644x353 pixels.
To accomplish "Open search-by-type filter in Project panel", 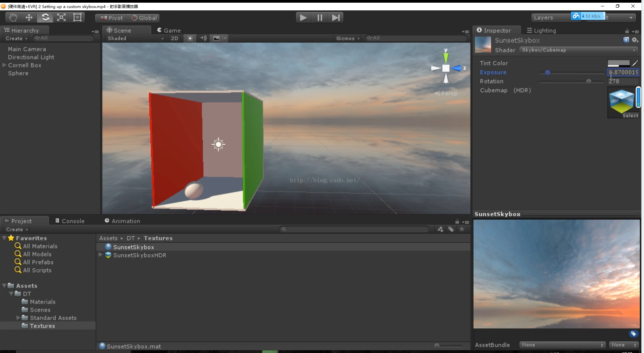I will point(440,229).
